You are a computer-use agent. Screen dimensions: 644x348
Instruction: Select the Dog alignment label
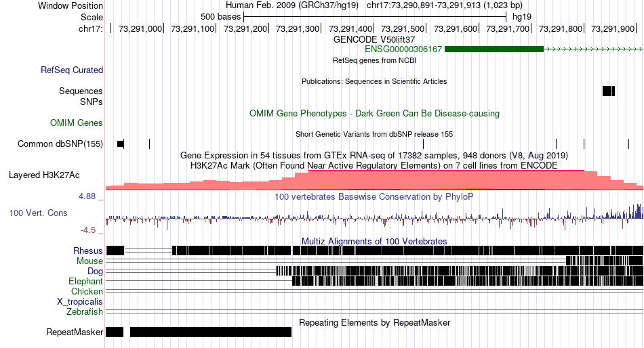[95, 271]
